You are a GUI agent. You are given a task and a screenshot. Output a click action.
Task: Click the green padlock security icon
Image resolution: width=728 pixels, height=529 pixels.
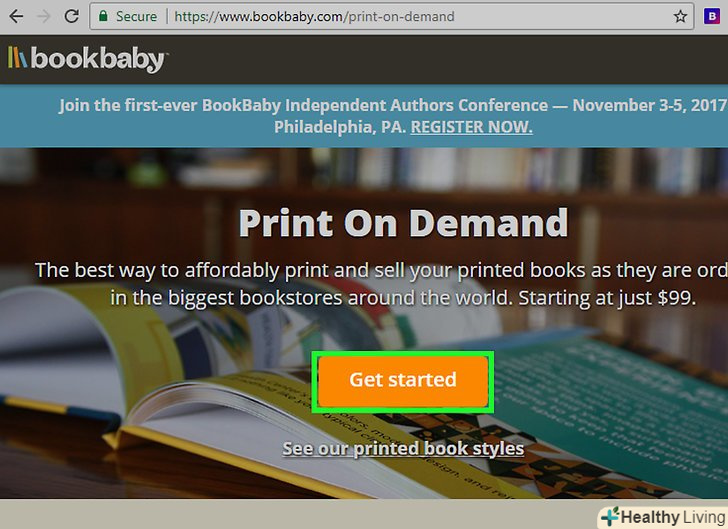104,16
